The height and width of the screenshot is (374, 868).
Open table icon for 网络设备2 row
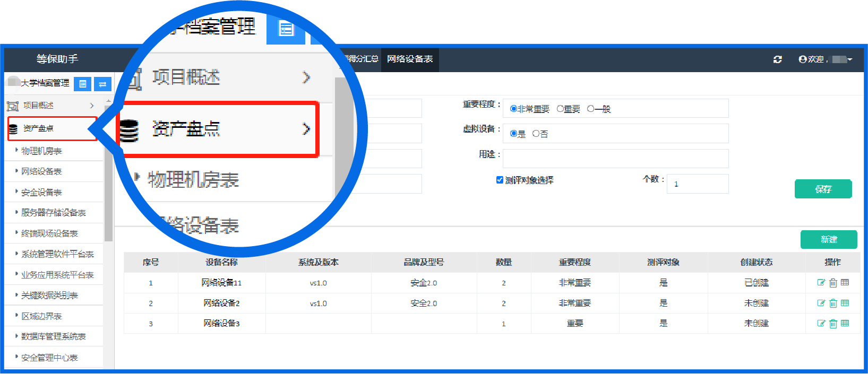[845, 303]
